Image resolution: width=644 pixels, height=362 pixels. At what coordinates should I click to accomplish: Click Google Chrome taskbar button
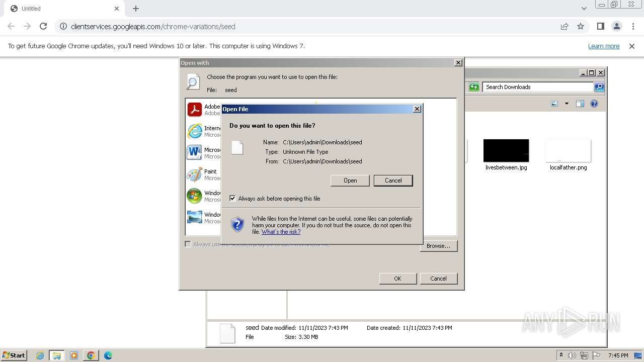pyautogui.click(x=91, y=355)
